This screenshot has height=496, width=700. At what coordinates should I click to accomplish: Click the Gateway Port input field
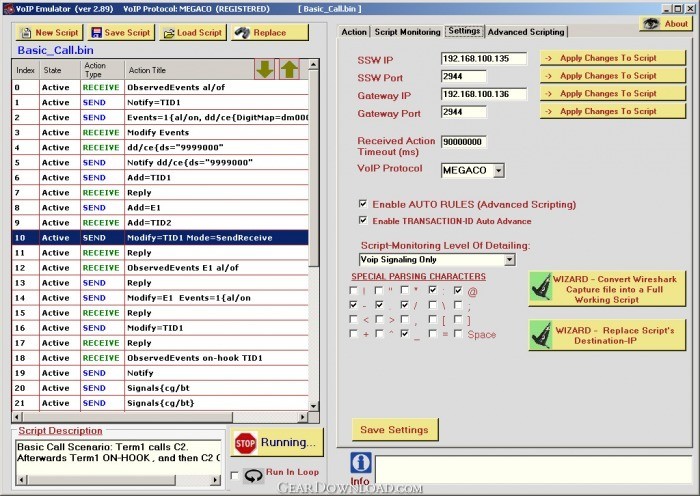(x=463, y=112)
